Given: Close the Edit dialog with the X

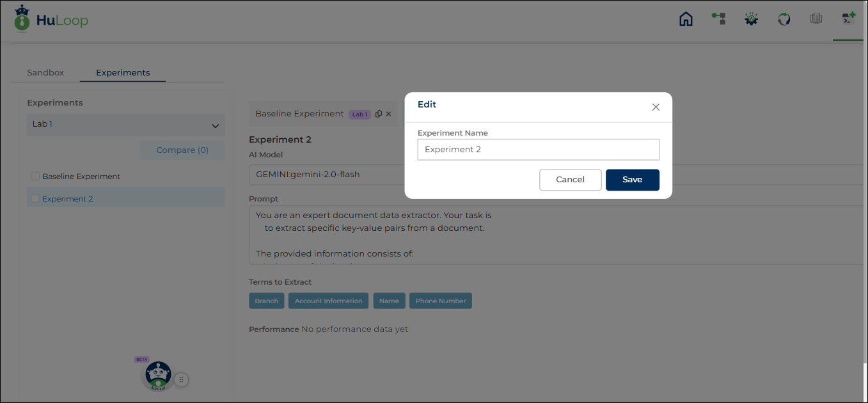Looking at the screenshot, I should tap(656, 107).
